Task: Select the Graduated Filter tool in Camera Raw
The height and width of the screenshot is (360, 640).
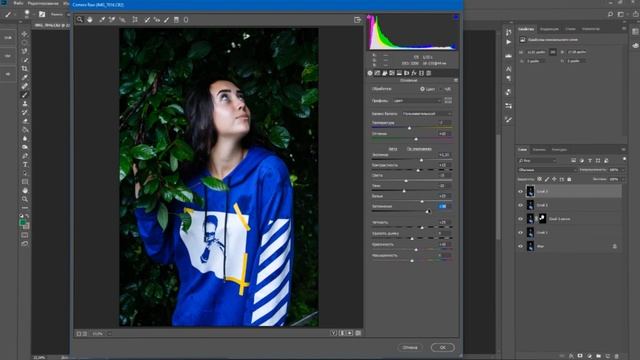Action: pos(176,20)
